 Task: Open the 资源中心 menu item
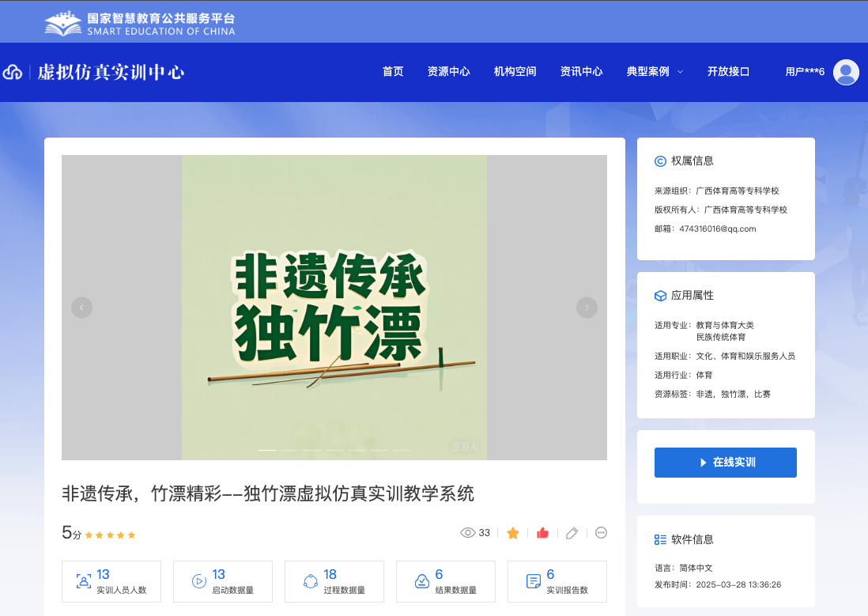click(x=448, y=72)
